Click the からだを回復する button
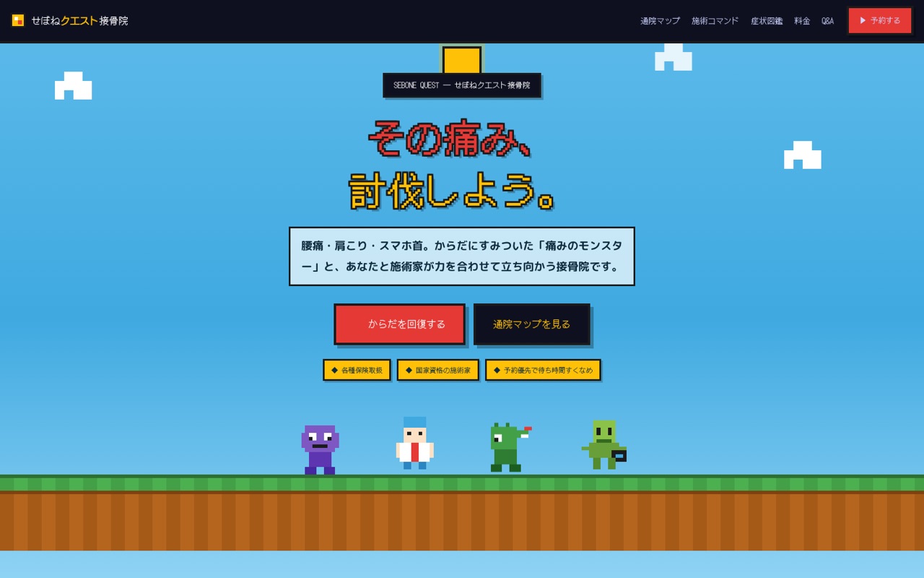Viewport: 924px width, 578px height. pos(399,324)
